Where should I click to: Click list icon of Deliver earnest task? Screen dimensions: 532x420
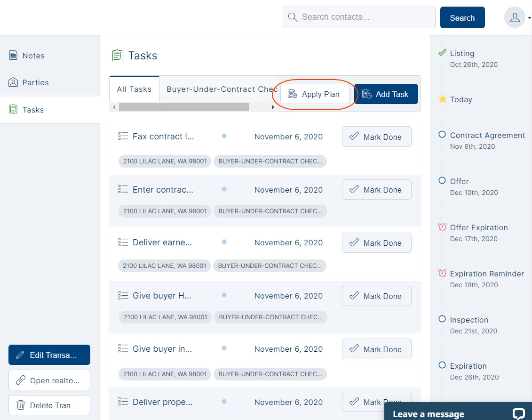pos(123,242)
